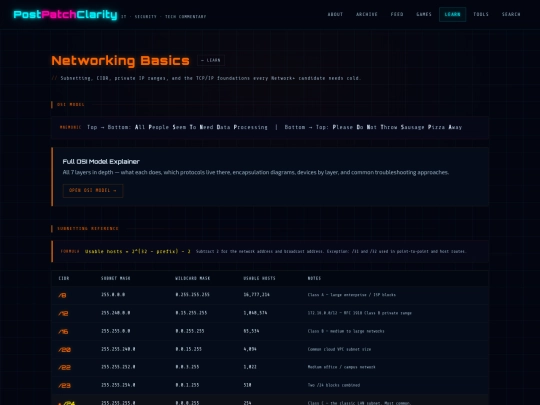Select the highlighted Learn nav tab
This screenshot has height=405, width=540.
point(452,14)
